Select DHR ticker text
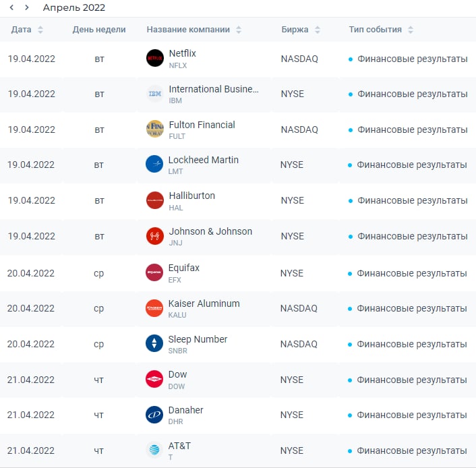 (175, 422)
